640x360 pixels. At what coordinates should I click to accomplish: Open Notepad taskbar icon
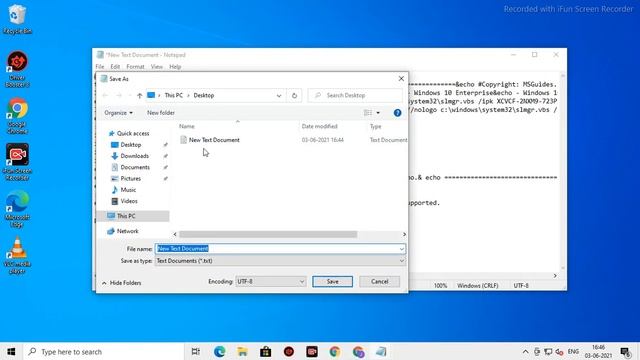coord(381,351)
